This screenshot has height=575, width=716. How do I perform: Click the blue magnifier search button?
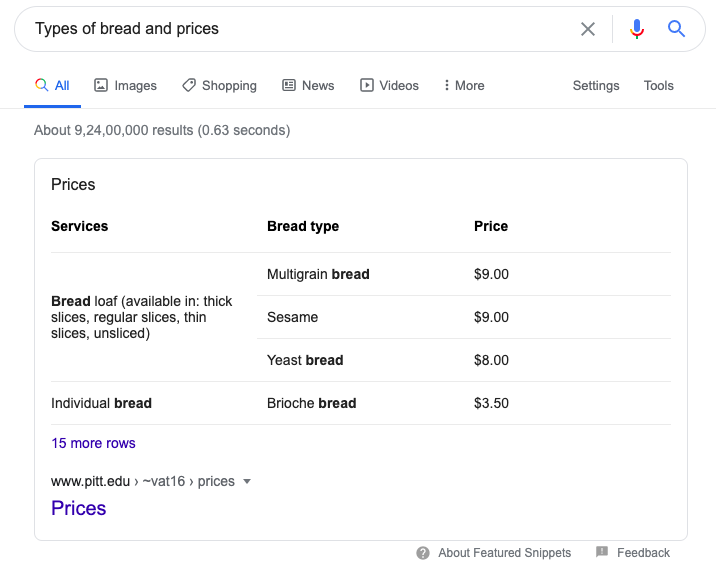tap(677, 29)
